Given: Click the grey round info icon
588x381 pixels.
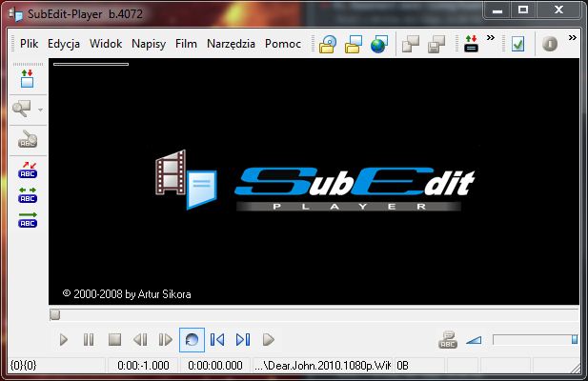Looking at the screenshot, I should [549, 44].
